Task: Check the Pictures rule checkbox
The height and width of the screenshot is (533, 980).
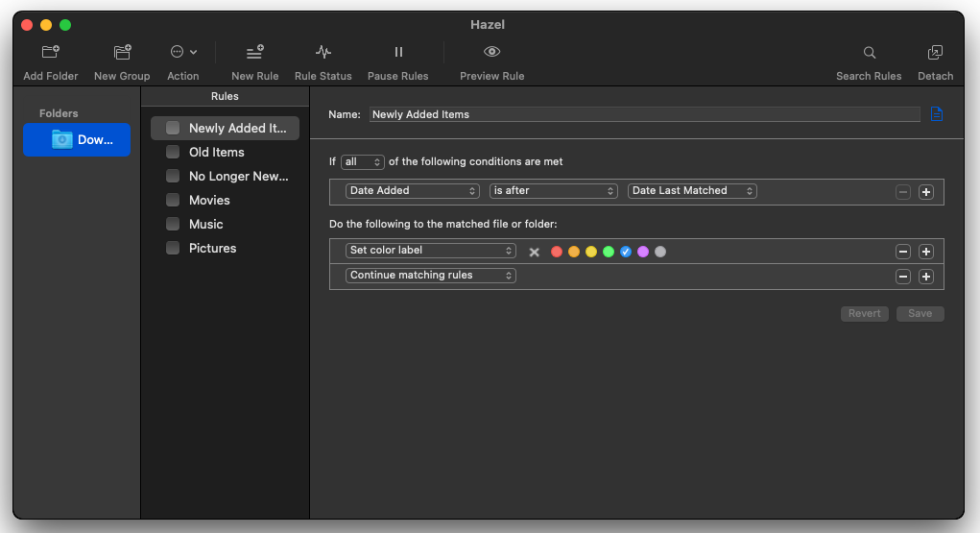Action: pyautogui.click(x=173, y=248)
